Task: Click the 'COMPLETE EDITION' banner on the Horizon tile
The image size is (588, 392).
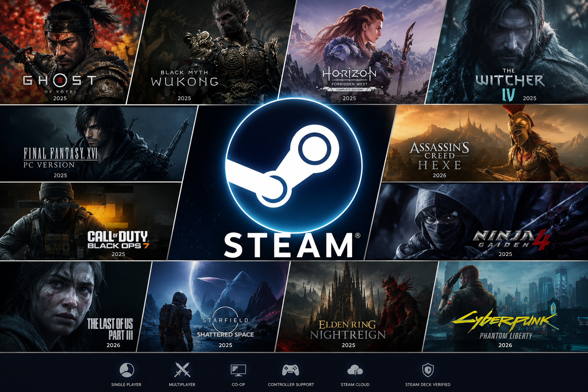Action: click(349, 90)
